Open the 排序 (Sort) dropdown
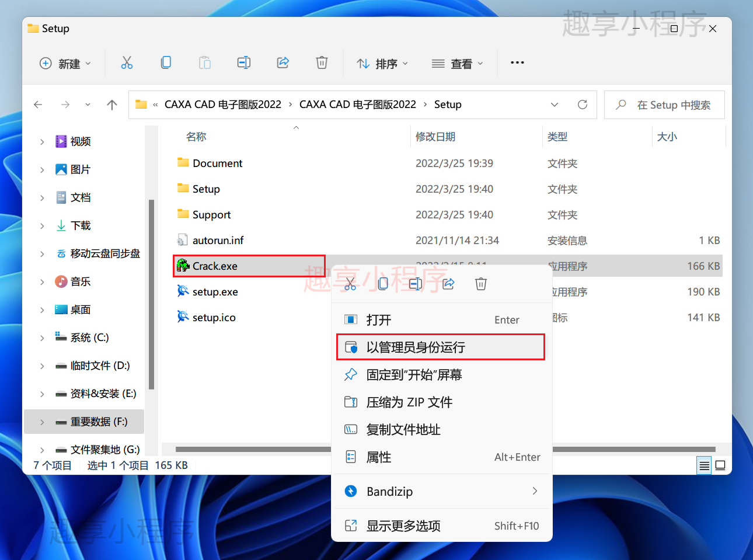The image size is (753, 560). tap(382, 63)
